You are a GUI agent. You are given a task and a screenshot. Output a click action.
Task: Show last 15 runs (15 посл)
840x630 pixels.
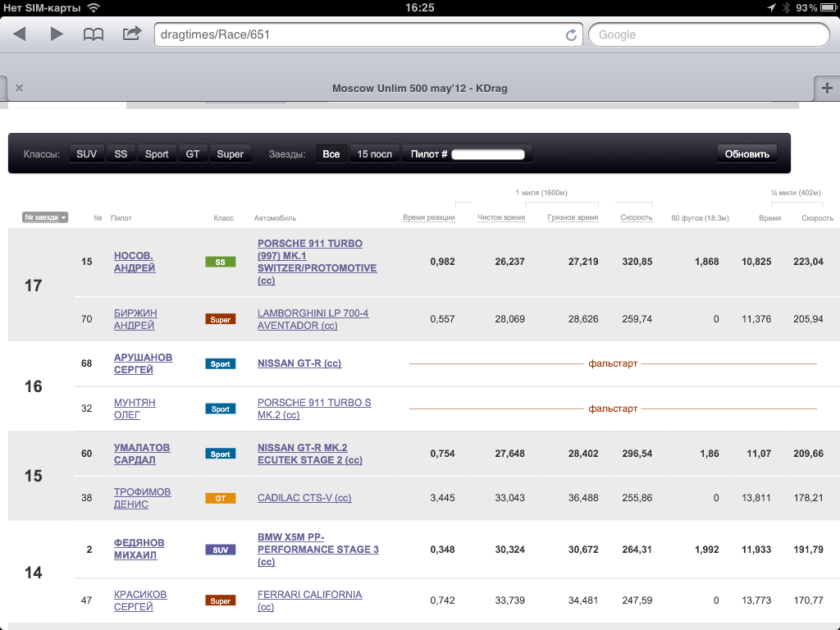click(x=374, y=154)
